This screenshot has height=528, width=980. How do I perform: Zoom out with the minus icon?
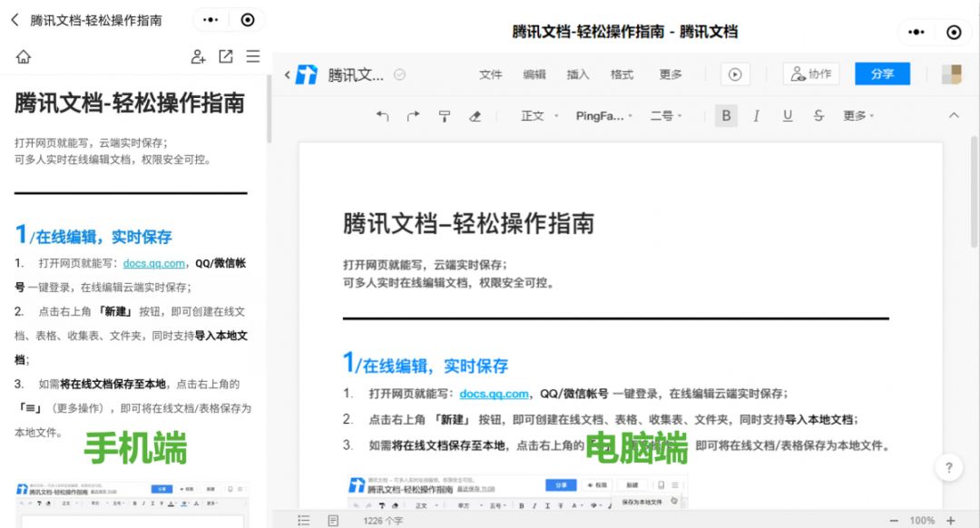(x=894, y=521)
